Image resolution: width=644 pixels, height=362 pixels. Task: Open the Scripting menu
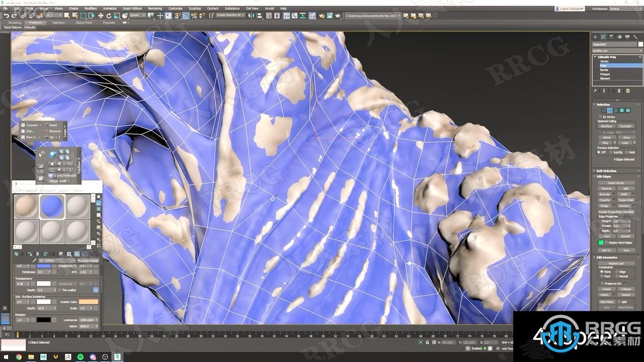click(x=195, y=9)
